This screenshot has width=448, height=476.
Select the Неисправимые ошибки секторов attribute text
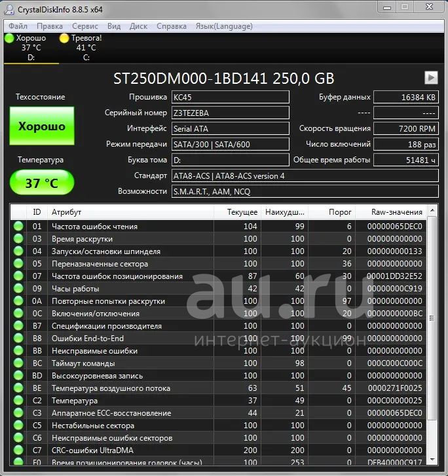click(x=112, y=438)
